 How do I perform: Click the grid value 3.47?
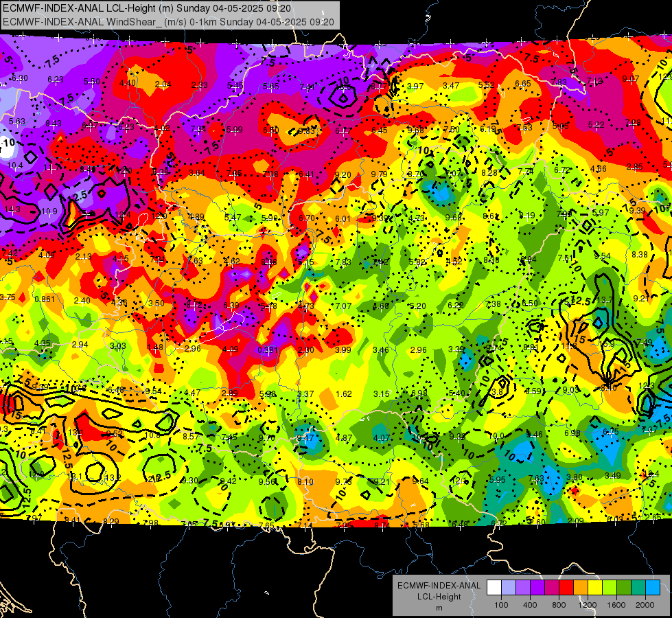coord(451,86)
